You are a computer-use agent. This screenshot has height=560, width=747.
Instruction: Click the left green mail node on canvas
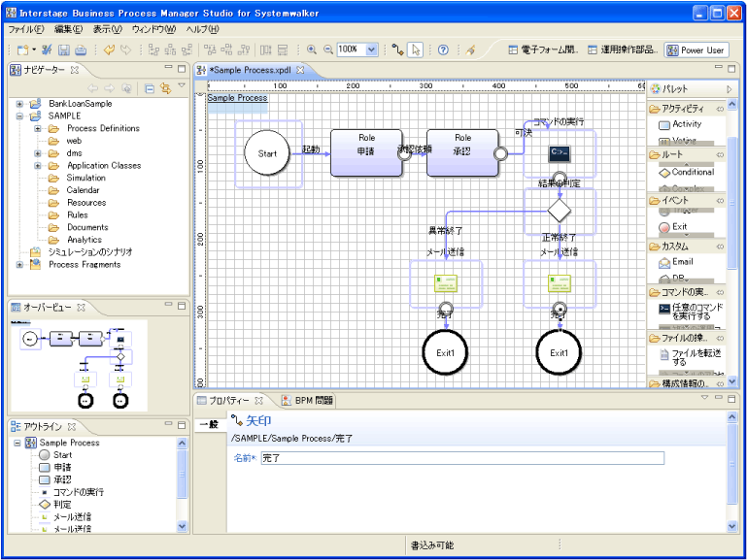(446, 283)
